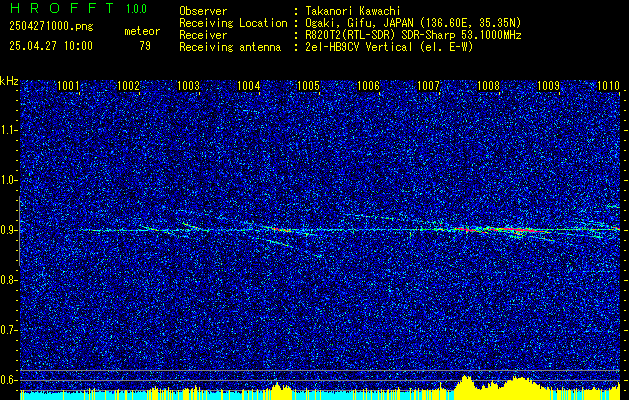The width and height of the screenshot is (629, 400).
Task: Click the 0.7 kHz frequency tick label
Action: (x=7, y=330)
